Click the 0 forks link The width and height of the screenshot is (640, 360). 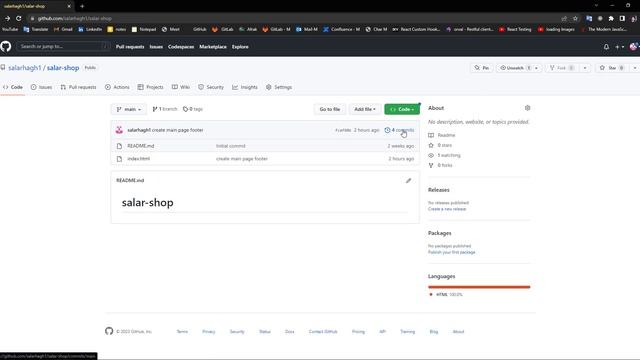[445, 165]
